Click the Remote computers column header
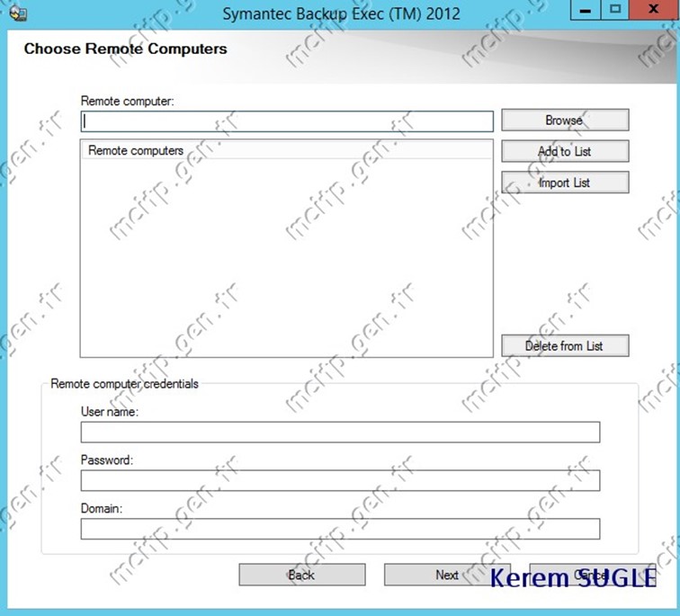 click(286, 150)
